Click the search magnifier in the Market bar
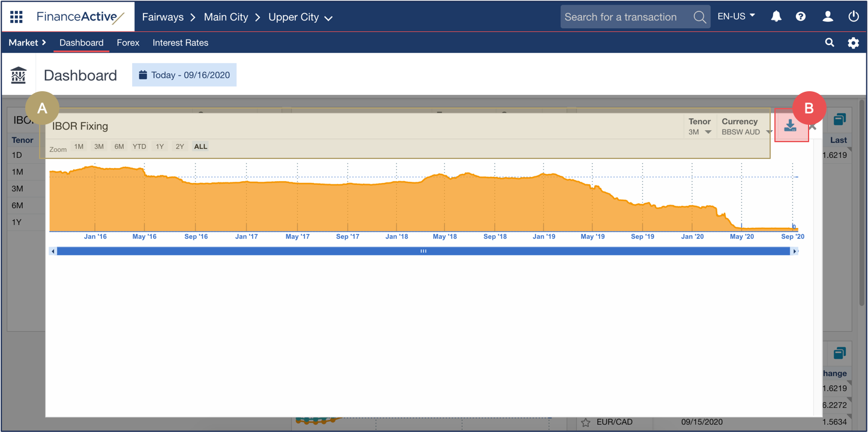Screen dimensions: 868x432 click(x=829, y=43)
